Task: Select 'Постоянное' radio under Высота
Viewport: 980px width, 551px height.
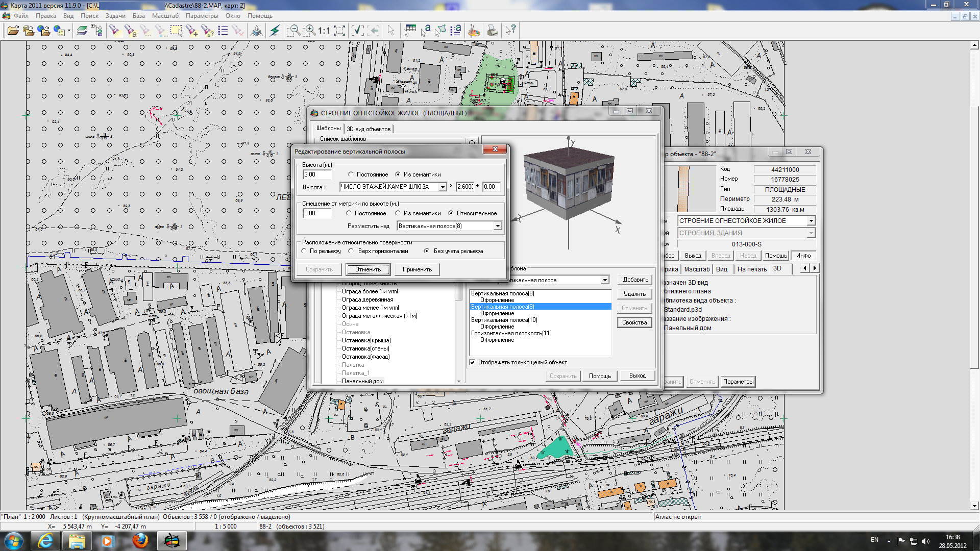Action: [351, 174]
